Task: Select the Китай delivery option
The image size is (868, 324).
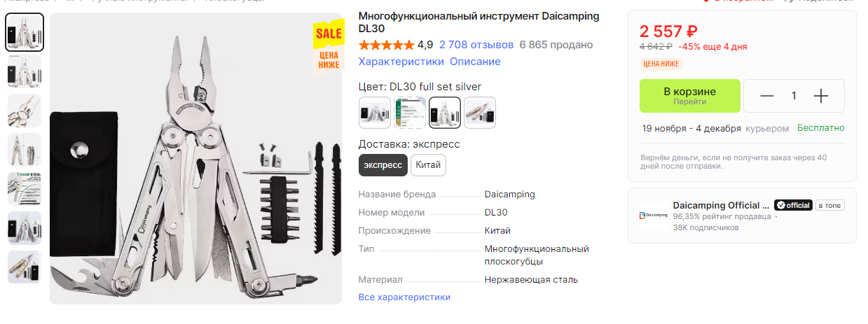Action: click(x=428, y=165)
